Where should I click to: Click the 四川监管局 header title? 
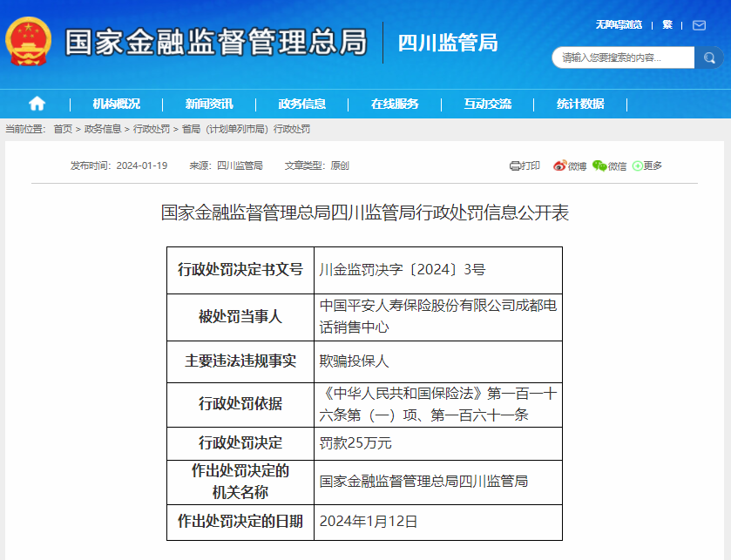tap(448, 43)
